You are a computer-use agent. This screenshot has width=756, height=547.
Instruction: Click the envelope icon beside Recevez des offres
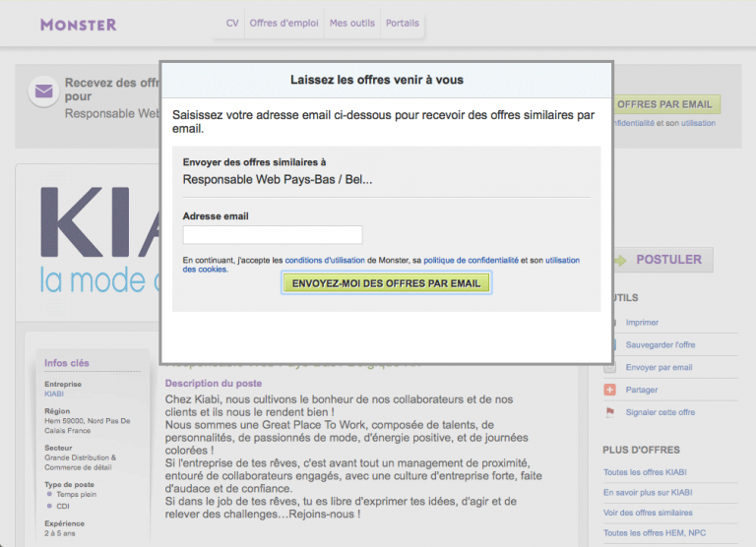(44, 91)
